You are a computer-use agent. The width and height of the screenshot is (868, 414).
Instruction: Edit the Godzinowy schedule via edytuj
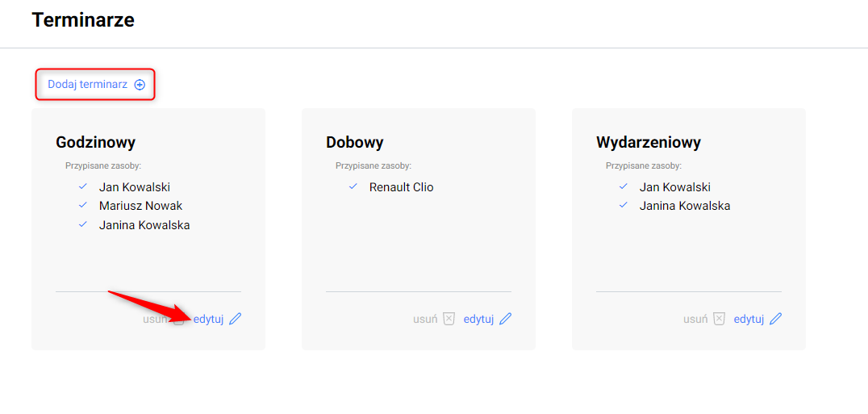coord(208,319)
